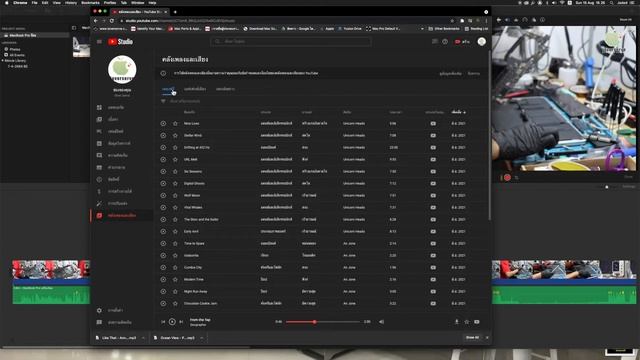
Task: Open options for Ocean View mp3 download
Action: [x=202, y=338]
